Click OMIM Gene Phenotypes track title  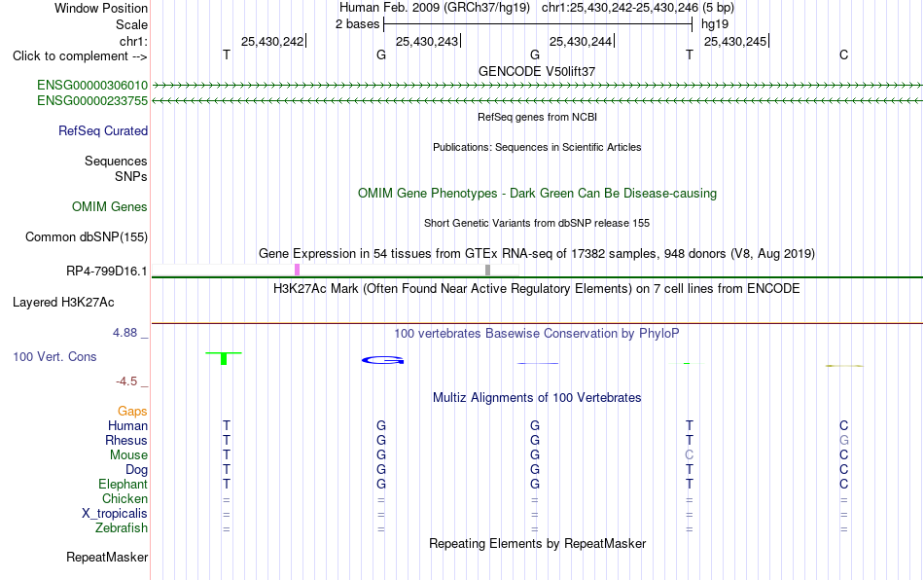point(538,194)
